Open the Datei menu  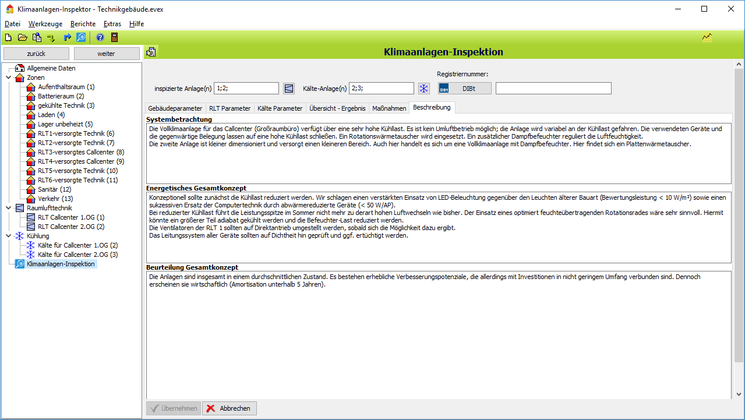(x=12, y=24)
